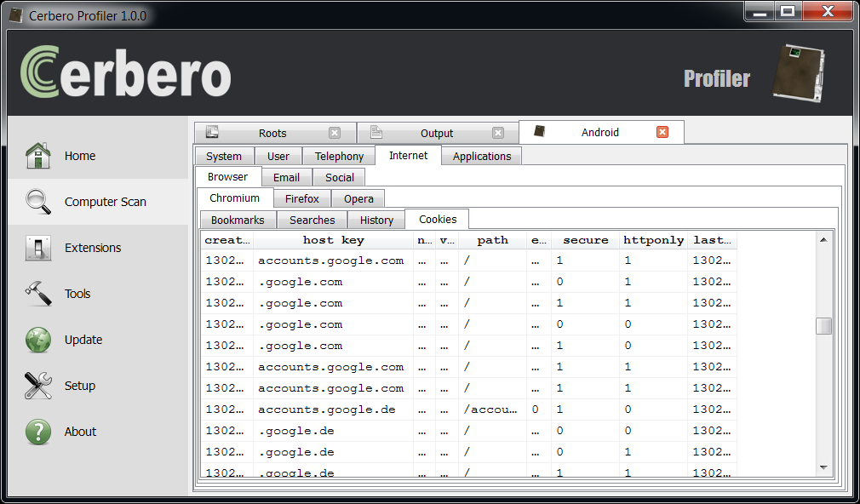Maximize the Cerbero Profiler window

(788, 12)
